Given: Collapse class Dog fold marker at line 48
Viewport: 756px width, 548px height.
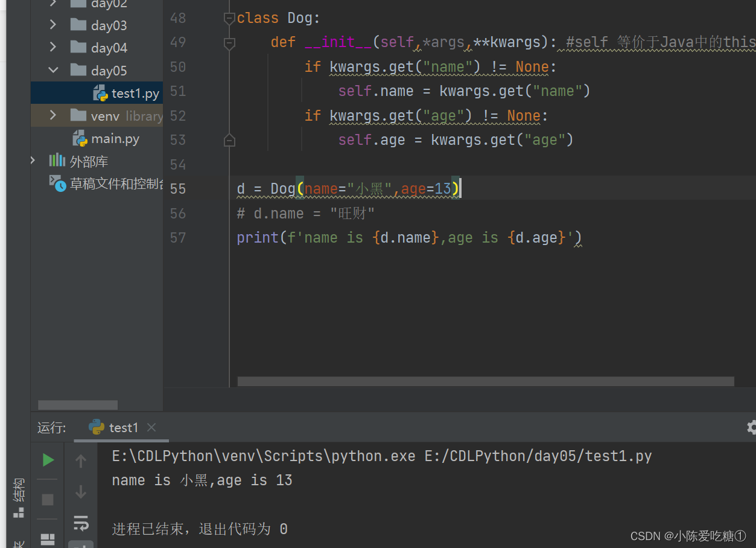Looking at the screenshot, I should [229, 18].
